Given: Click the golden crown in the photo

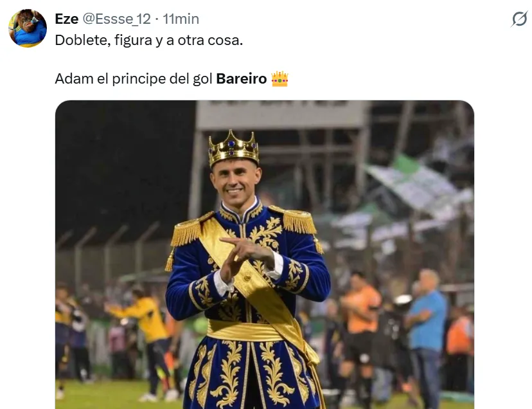Looking at the screenshot, I should tap(233, 147).
